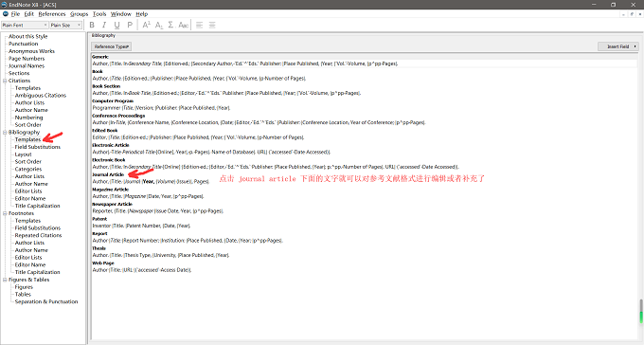Open the Insert Field dropdown
Image resolution: width=644 pixels, height=345 pixels.
coord(617,46)
